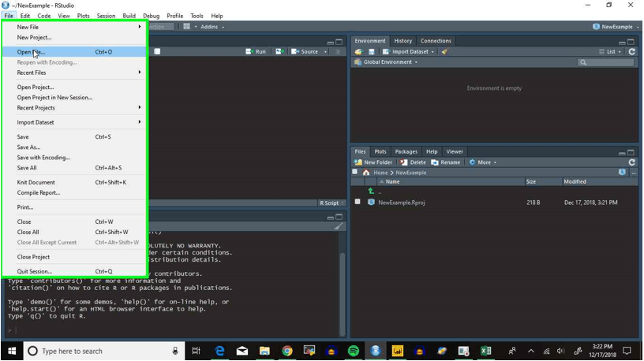Switch to the Packages tab
The image size is (644, 361).
coord(406,151)
